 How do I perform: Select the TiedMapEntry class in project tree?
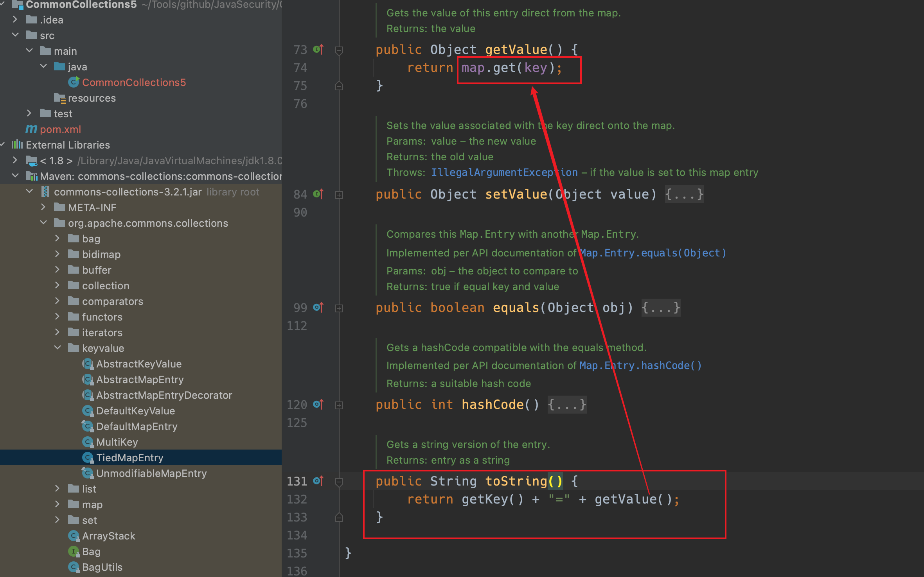[129, 458]
